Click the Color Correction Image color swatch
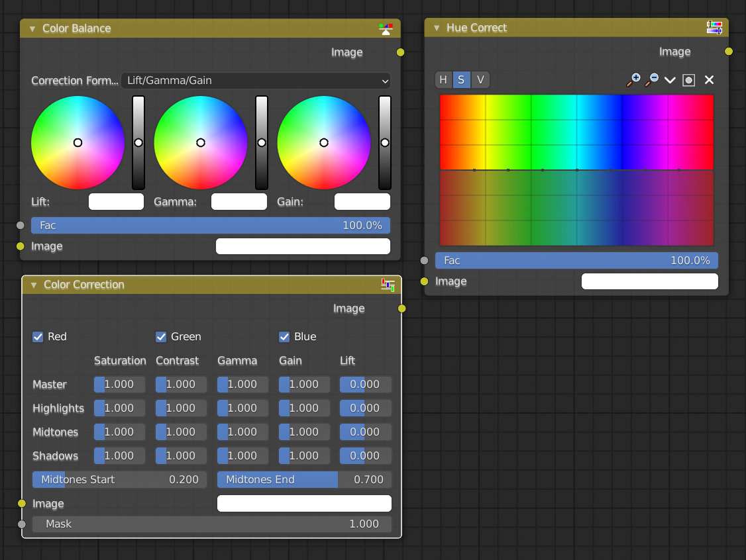The image size is (746, 560). [305, 504]
